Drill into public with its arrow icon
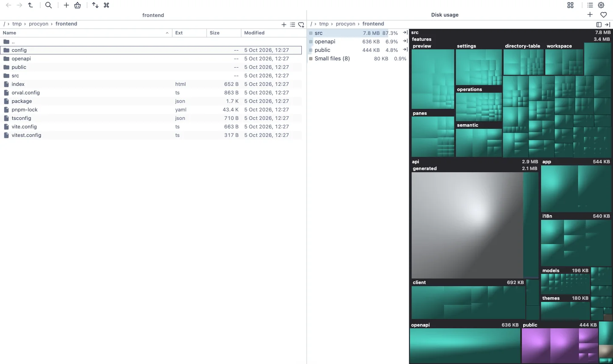613x364 pixels. click(x=405, y=50)
